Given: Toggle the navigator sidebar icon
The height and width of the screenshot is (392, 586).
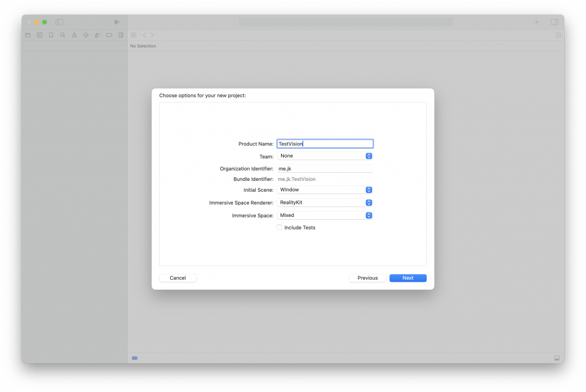Looking at the screenshot, I should tap(59, 22).
